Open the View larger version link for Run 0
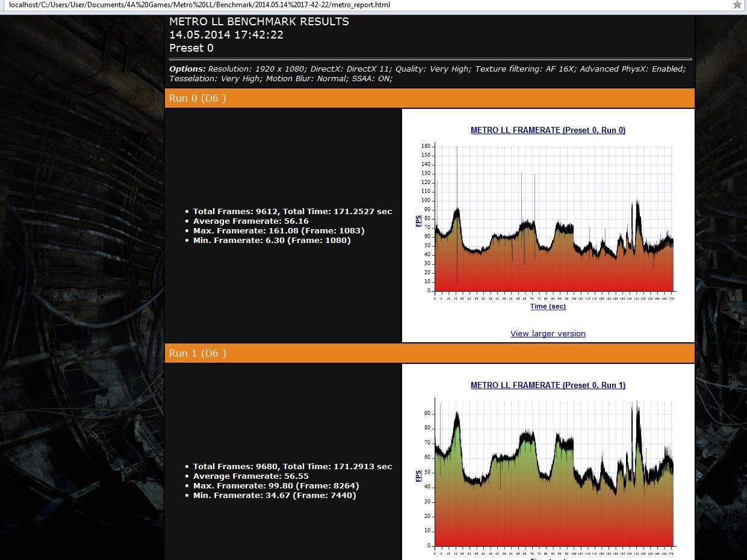Viewport: 747px width, 560px height. [548, 333]
